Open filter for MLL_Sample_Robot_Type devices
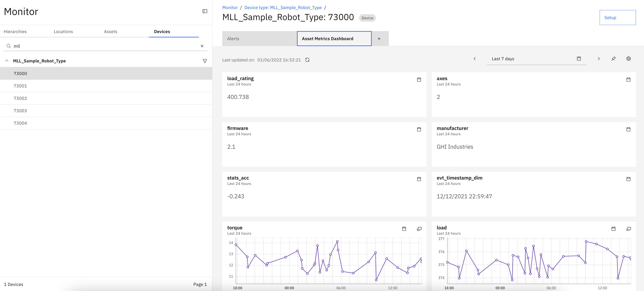Screen dimensions: 644x291 (205, 61)
